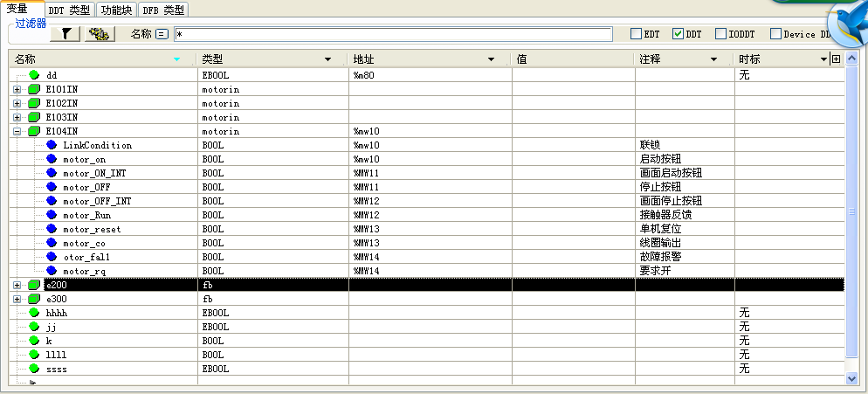Image resolution: width=868 pixels, height=394 pixels.
Task: Open the 功能块 tab
Action: 115,10
